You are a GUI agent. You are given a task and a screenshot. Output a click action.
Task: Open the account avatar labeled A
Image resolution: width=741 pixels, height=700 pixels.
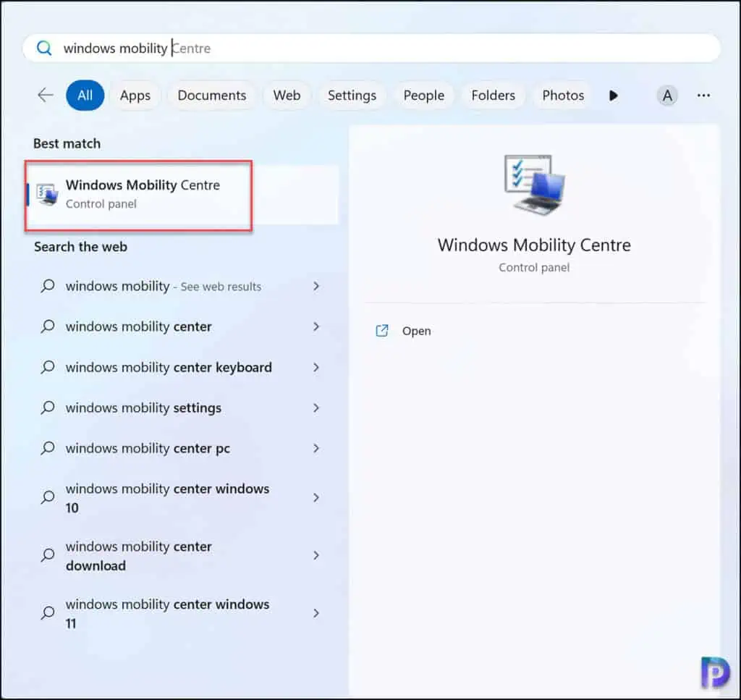pos(667,96)
